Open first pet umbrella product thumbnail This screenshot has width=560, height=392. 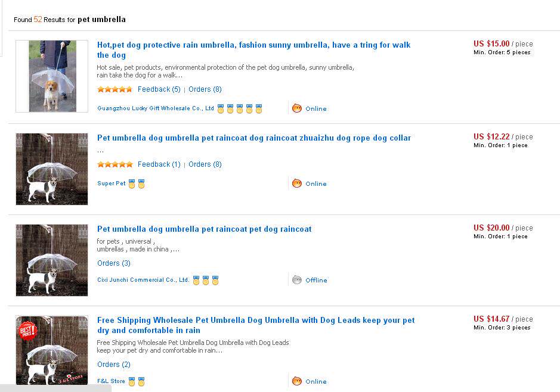click(52, 76)
